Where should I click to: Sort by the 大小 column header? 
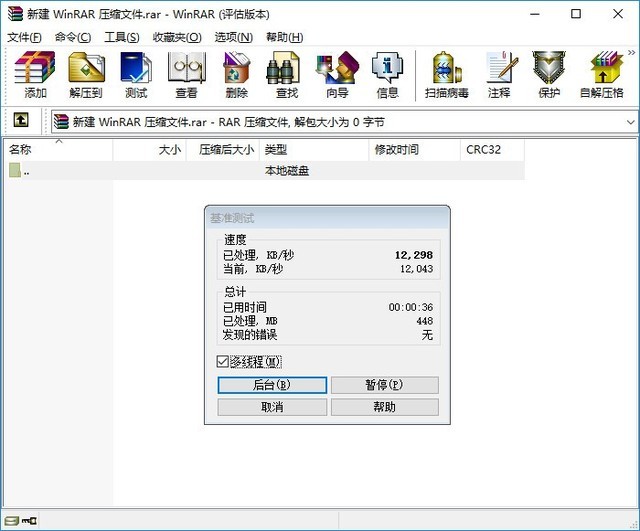[x=149, y=150]
